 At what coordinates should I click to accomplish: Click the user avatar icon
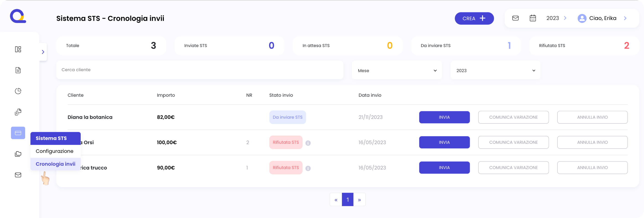tap(582, 18)
